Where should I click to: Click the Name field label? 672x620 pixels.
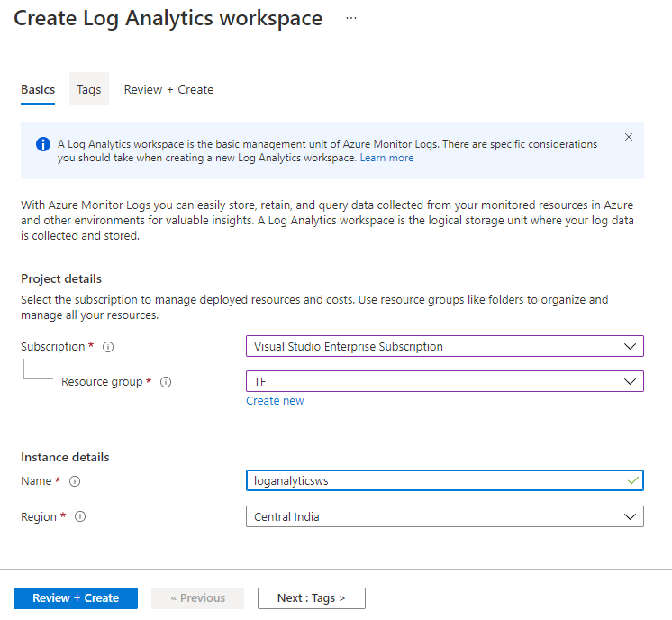pos(36,481)
